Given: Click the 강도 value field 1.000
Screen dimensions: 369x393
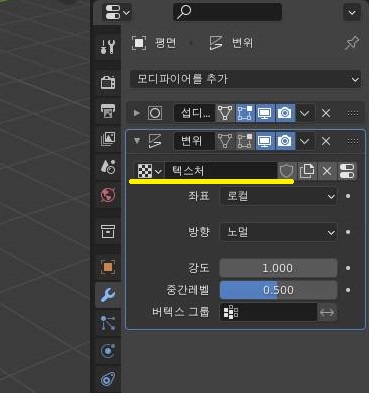Looking at the screenshot, I should point(278,268).
